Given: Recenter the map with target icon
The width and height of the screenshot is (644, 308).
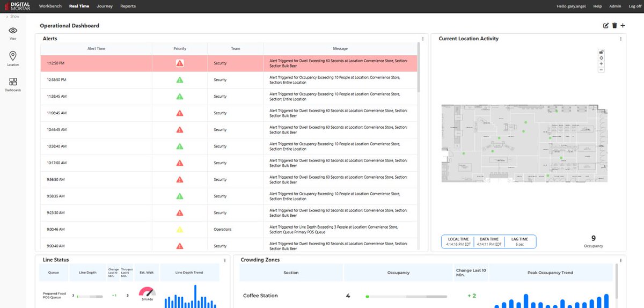Looking at the screenshot, I should [601, 58].
